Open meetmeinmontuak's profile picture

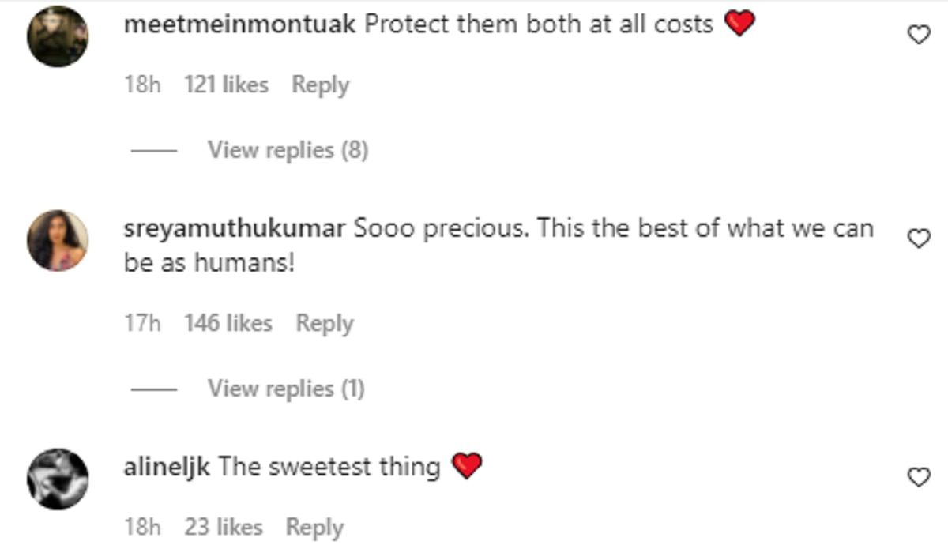coord(58,36)
